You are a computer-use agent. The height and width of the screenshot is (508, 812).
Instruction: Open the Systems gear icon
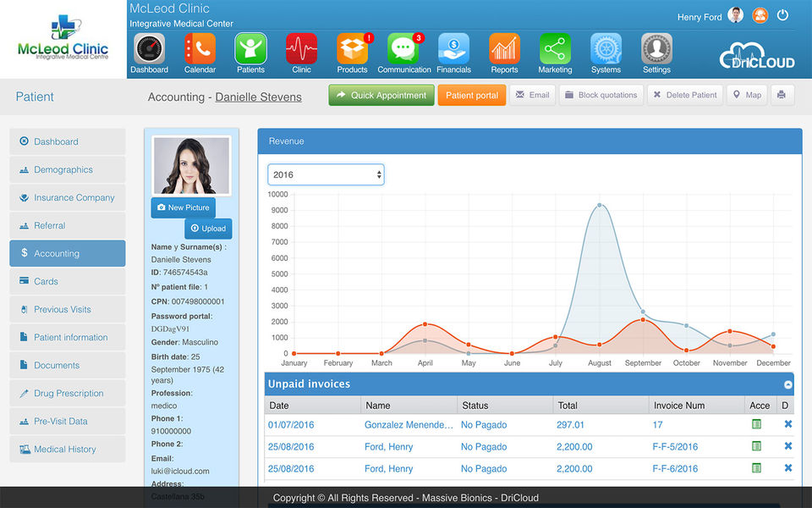(x=606, y=49)
